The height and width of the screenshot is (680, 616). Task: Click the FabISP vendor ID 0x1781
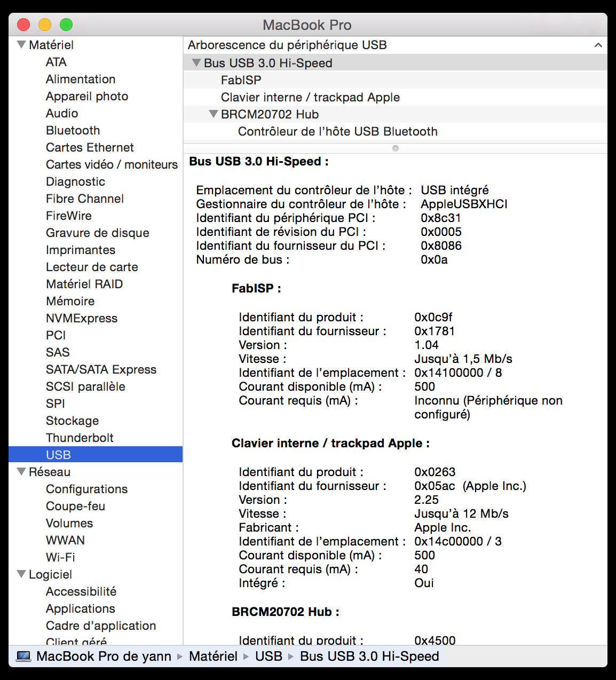pos(435,331)
